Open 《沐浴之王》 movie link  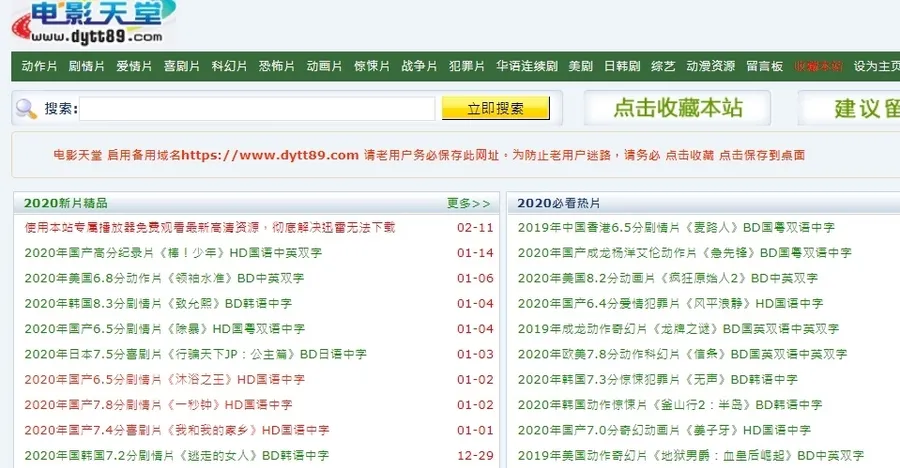(x=165, y=379)
